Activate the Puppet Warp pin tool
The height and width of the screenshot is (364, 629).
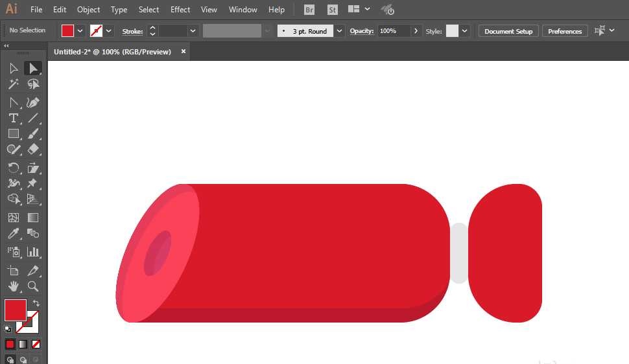tap(33, 183)
